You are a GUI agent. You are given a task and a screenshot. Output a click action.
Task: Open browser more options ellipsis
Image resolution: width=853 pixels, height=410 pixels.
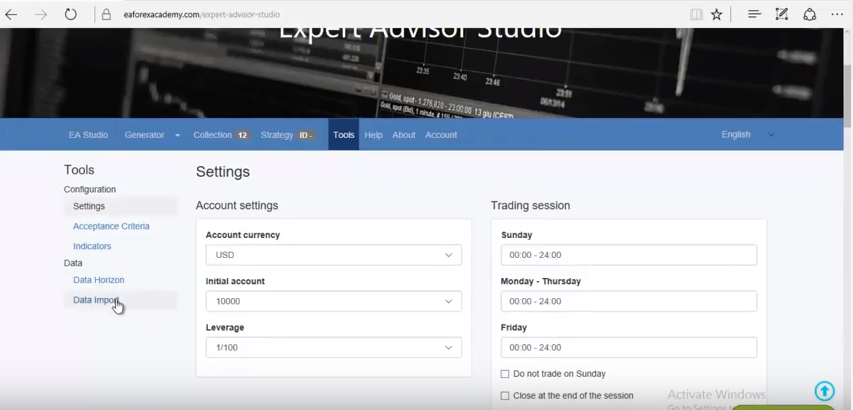coord(837,15)
